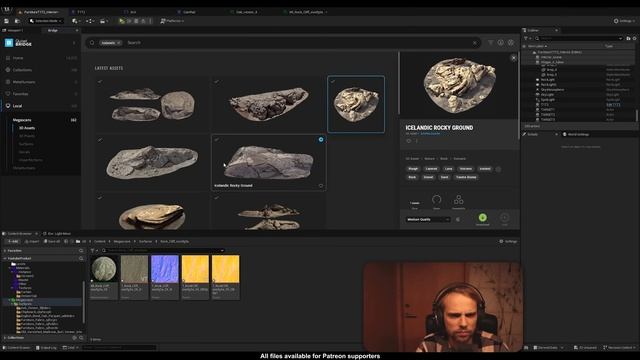Click the Bridge search magnifier icon

[92, 42]
